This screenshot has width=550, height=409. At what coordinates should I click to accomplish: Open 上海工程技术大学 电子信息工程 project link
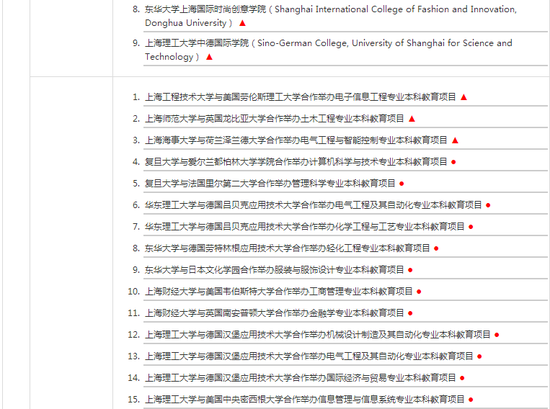(x=300, y=97)
